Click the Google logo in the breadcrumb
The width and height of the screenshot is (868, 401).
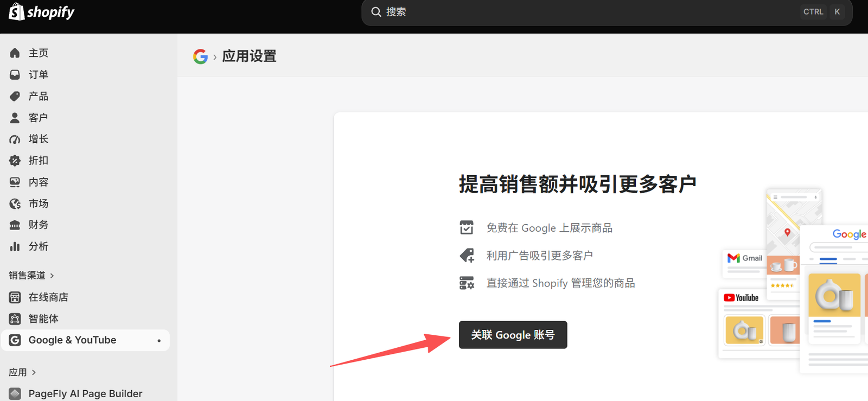tap(201, 56)
